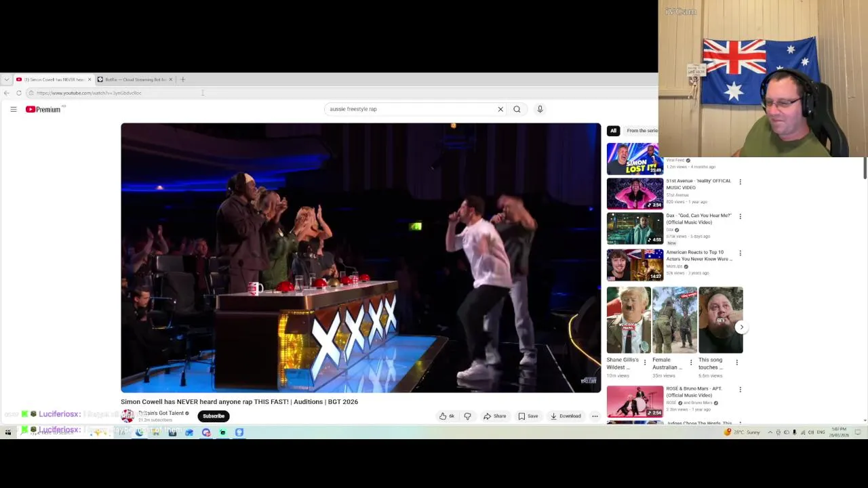The width and height of the screenshot is (868, 488).
Task: Open options for Female Australian short
Action: [691, 363]
